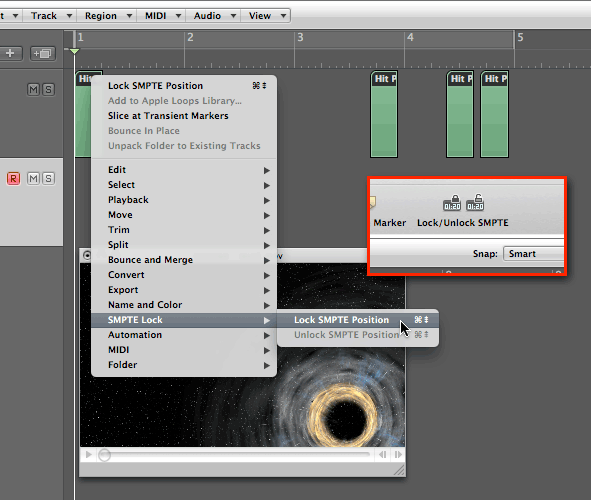Click Unlock SMPTE Position in submenu
Viewport: 591px width, 500px height.
[358, 335]
